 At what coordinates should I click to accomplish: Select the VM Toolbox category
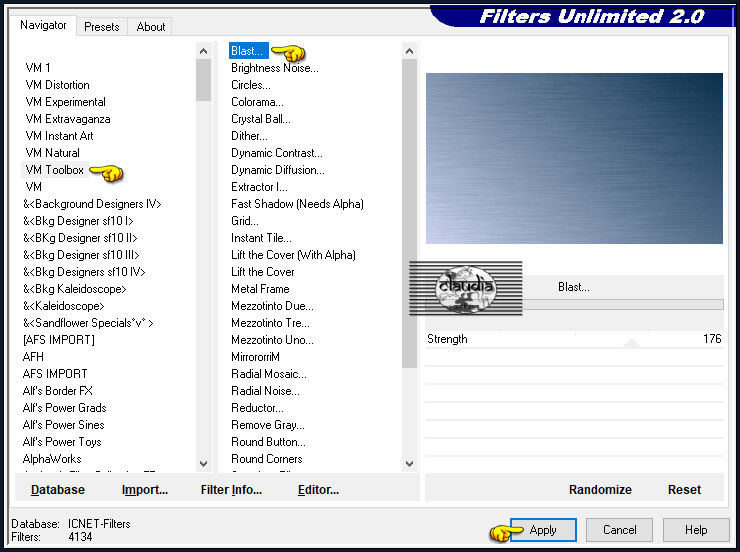pos(54,170)
